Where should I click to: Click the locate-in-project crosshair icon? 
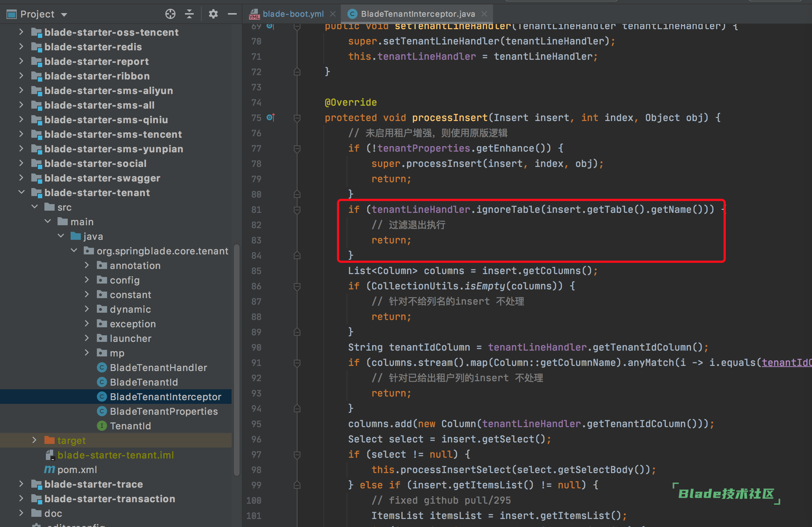click(x=170, y=14)
